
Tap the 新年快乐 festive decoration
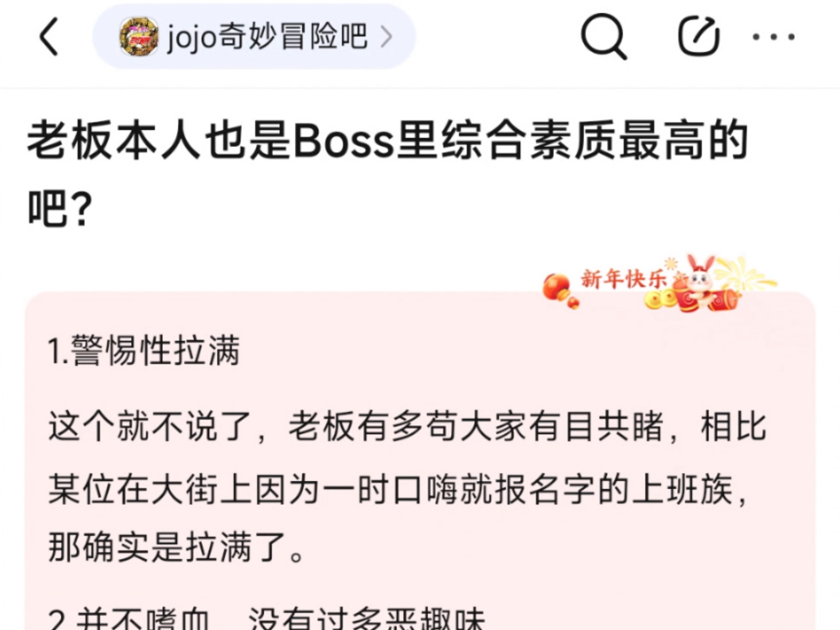click(623, 279)
